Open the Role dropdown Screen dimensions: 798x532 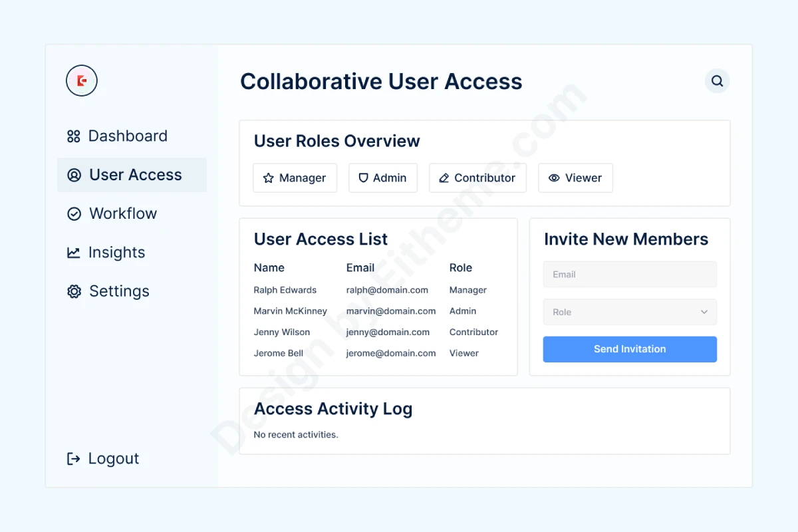click(629, 312)
